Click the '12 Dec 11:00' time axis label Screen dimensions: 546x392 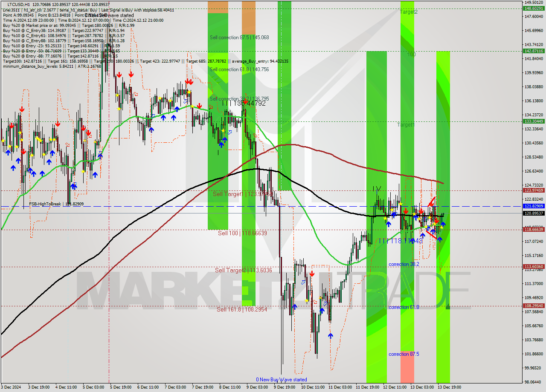(395, 387)
